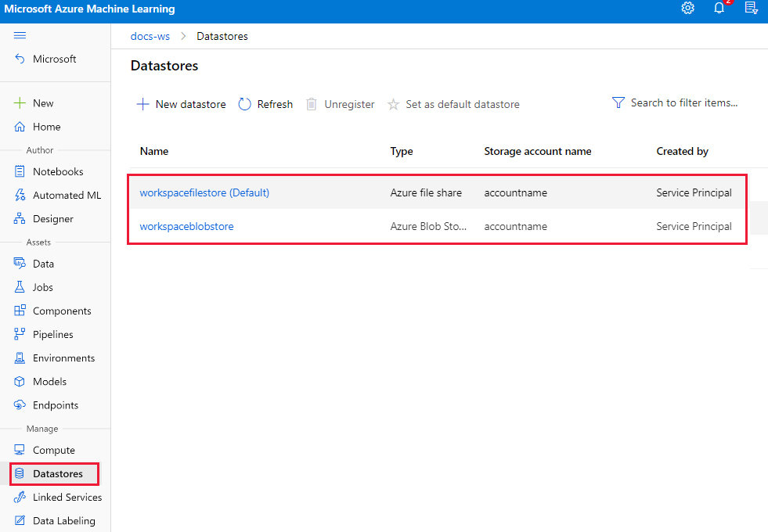Open Pipelines in the Assets section
This screenshot has width=768, height=532.
point(53,334)
